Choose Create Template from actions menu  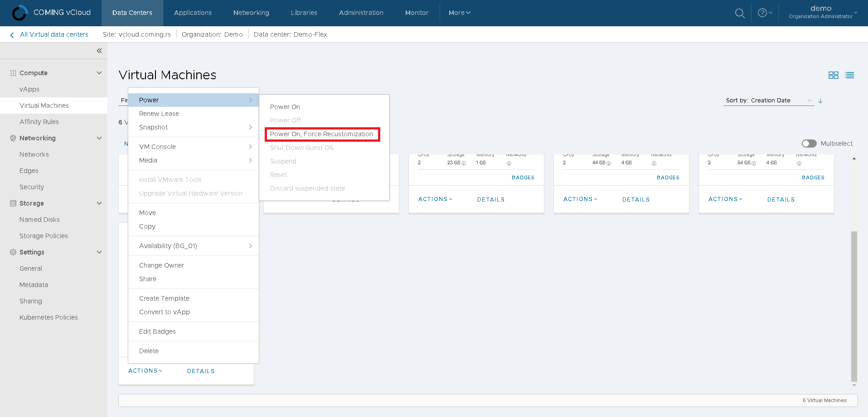(x=164, y=298)
